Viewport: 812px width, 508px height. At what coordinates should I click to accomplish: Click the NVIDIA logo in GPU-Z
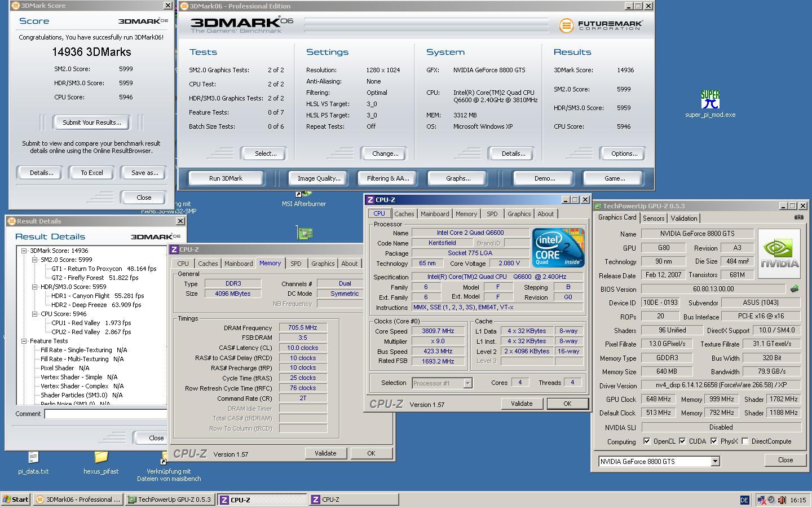coord(780,253)
